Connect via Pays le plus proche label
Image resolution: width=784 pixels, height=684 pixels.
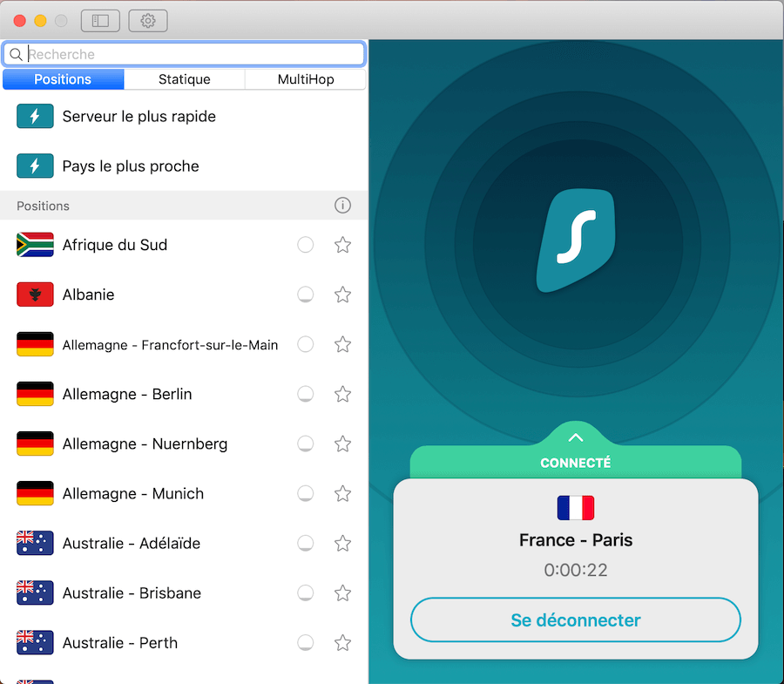click(x=131, y=166)
